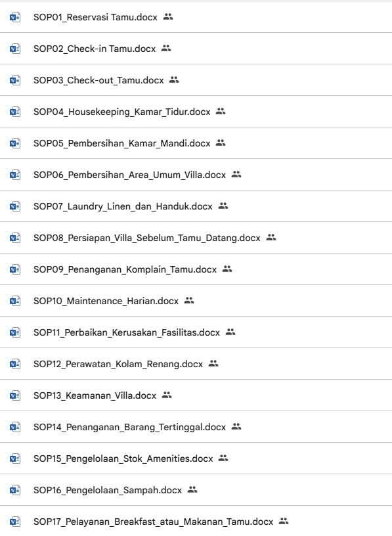392x536 pixels.
Task: Select file name SOP08_Persiapan_Villa_Sebelum_Tamu_Datang.docx
Action: click(x=147, y=238)
